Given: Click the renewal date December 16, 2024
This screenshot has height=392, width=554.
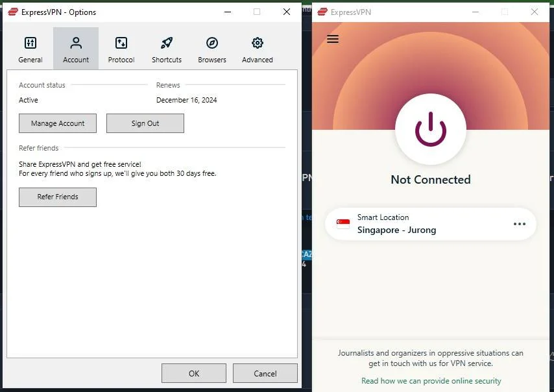Looking at the screenshot, I should [x=187, y=100].
